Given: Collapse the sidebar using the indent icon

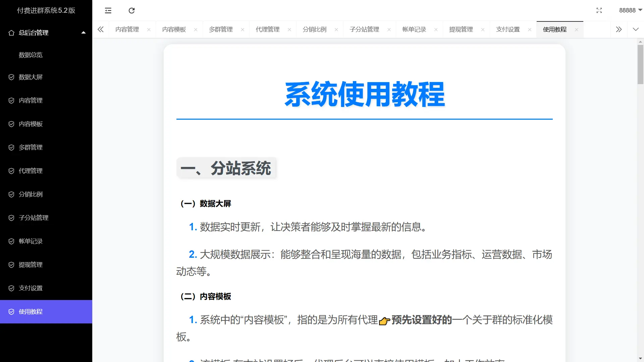Looking at the screenshot, I should (108, 10).
